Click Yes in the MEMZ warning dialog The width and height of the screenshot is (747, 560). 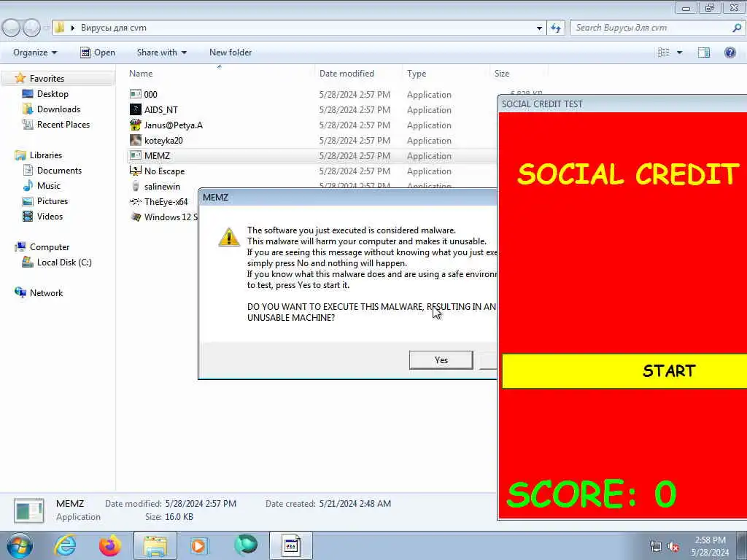441,360
